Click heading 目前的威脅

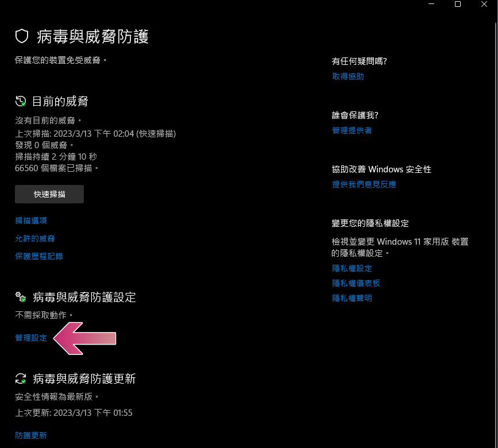pyautogui.click(x=60, y=101)
